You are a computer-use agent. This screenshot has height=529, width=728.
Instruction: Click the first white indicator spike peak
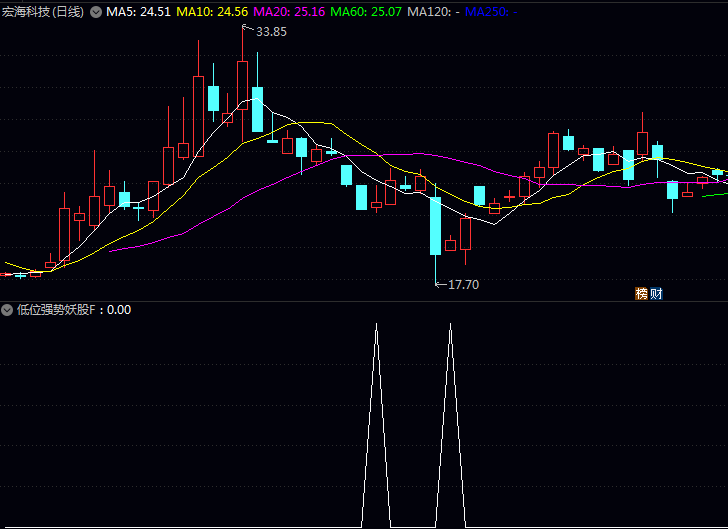[376, 325]
